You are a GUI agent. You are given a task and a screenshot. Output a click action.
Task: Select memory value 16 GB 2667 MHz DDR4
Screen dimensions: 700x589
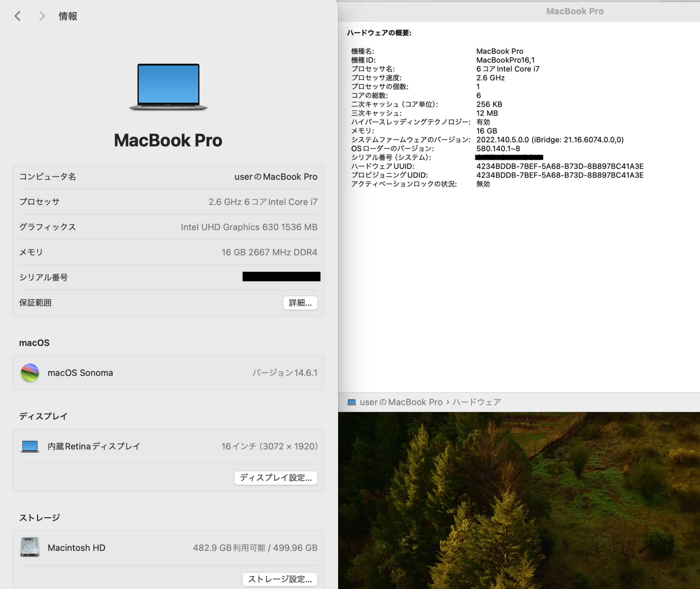(x=269, y=253)
